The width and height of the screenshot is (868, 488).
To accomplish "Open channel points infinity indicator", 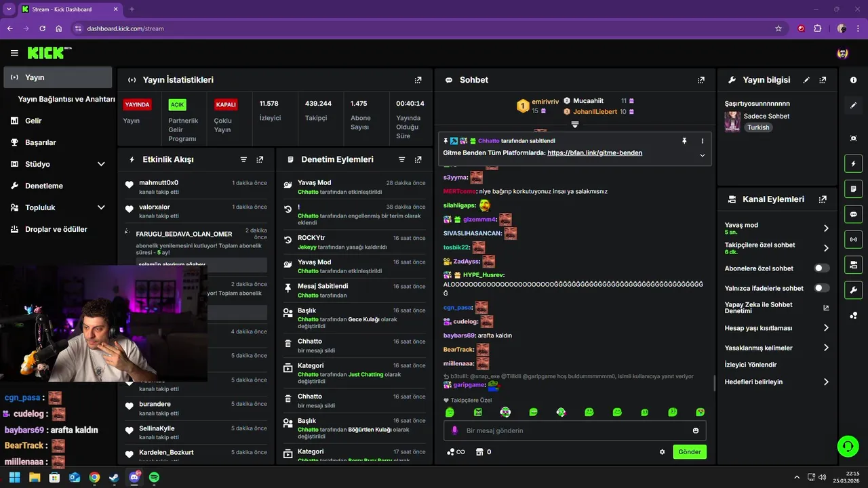I will tap(456, 452).
